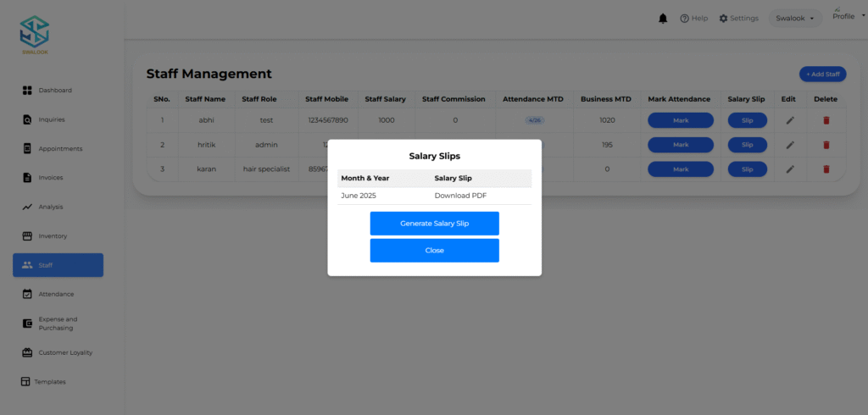The image size is (868, 415).
Task: Delete staff member karan with trash icon
Action: coord(826,169)
